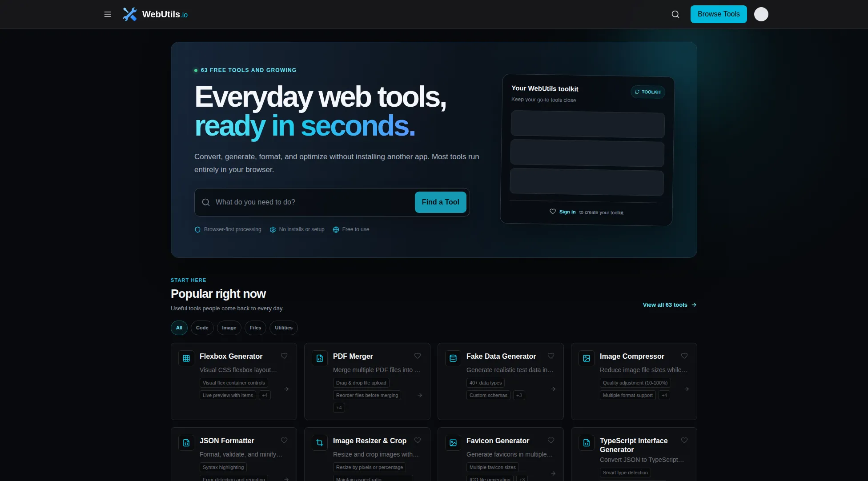Open Fake Data Generator via its arrow
This screenshot has width=868, height=481.
click(553, 389)
